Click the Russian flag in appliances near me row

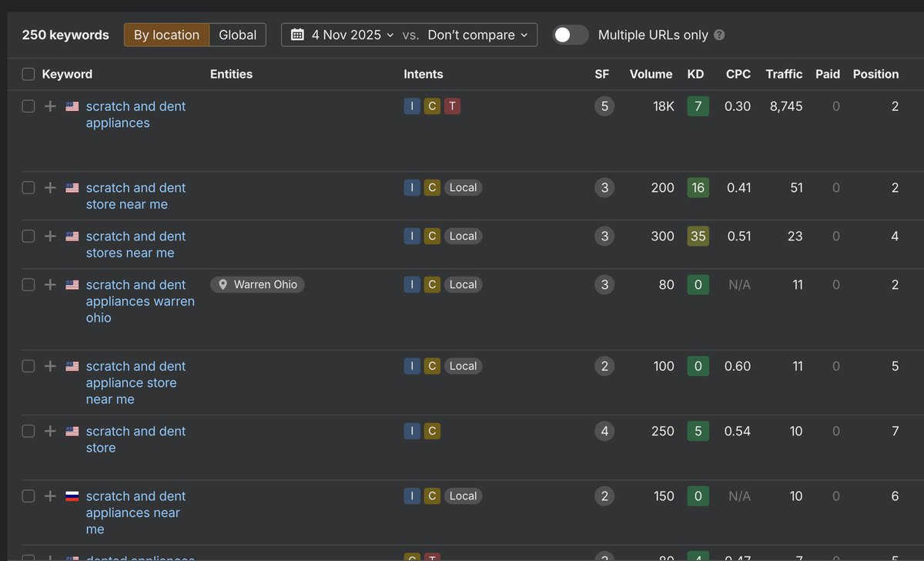(72, 496)
